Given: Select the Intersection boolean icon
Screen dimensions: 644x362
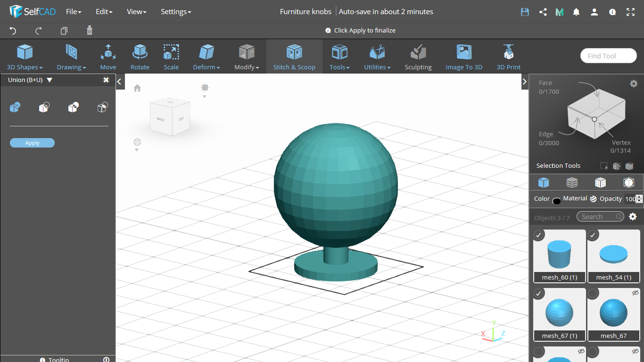Looking at the screenshot, I should [x=73, y=107].
